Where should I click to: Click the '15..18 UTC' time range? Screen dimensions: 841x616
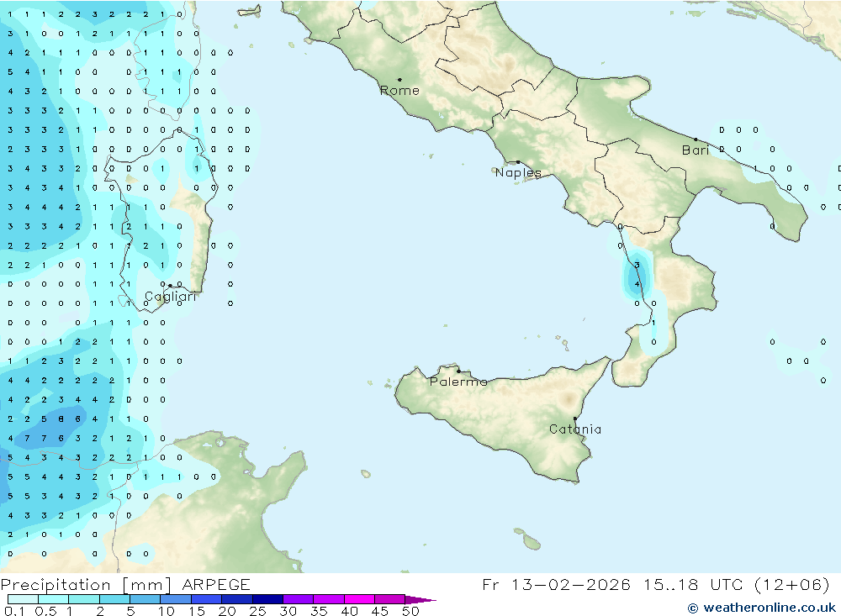[693, 584]
